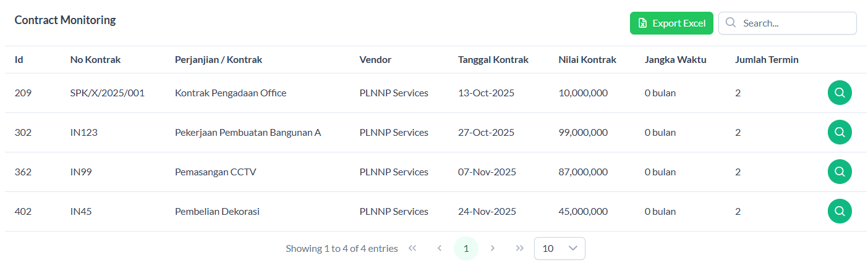This screenshot has width=868, height=271.
Task: Sort by Tanggal Kontrak column header
Action: (x=493, y=60)
